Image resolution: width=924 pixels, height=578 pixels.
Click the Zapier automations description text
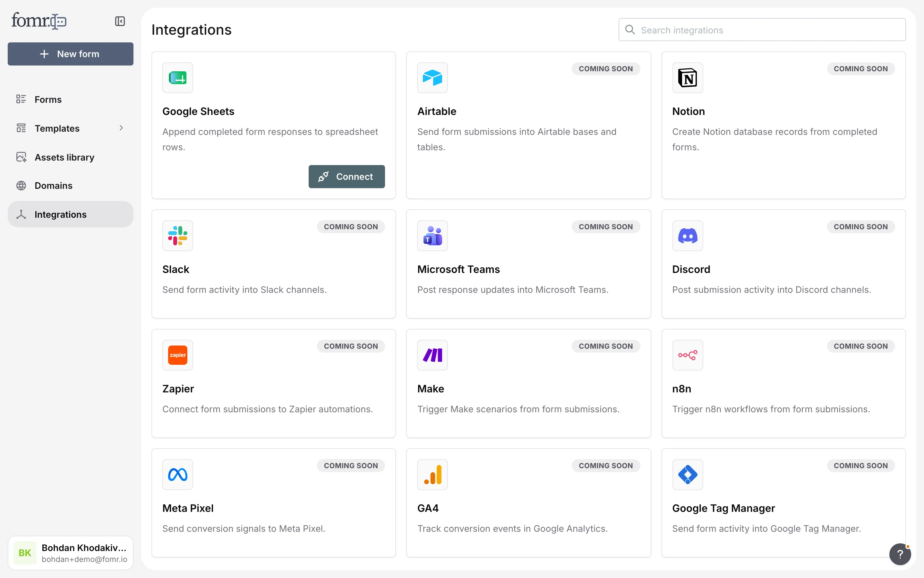click(267, 409)
